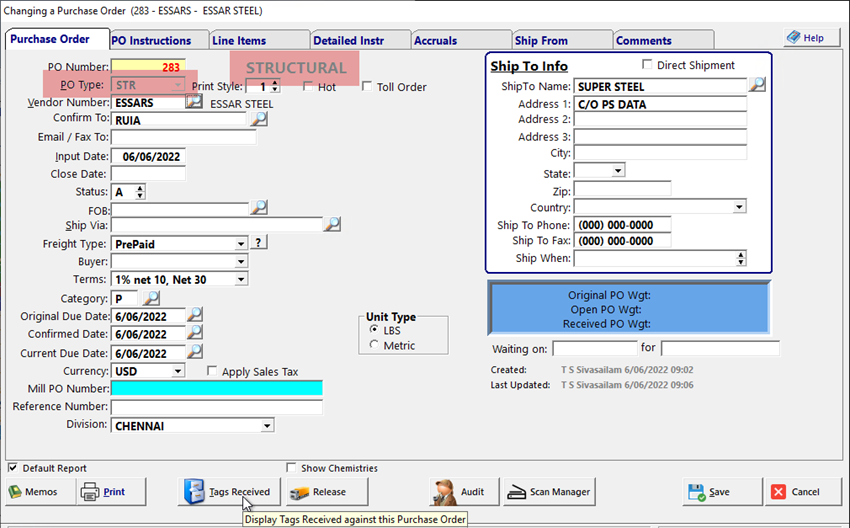Image resolution: width=850 pixels, height=528 pixels.
Task: Open Terms dropdown showing 1% net 10
Action: click(241, 279)
